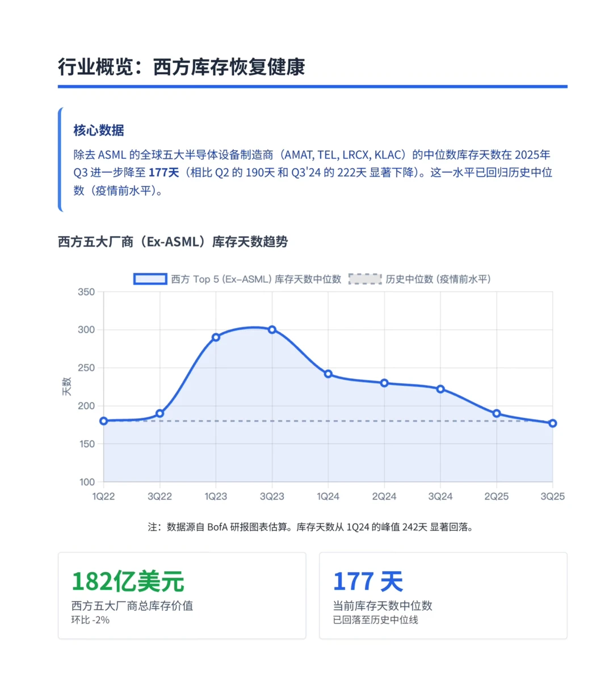The image size is (613, 700).
Task: Select the 3Q25 data point on the chart
Action: coord(551,423)
